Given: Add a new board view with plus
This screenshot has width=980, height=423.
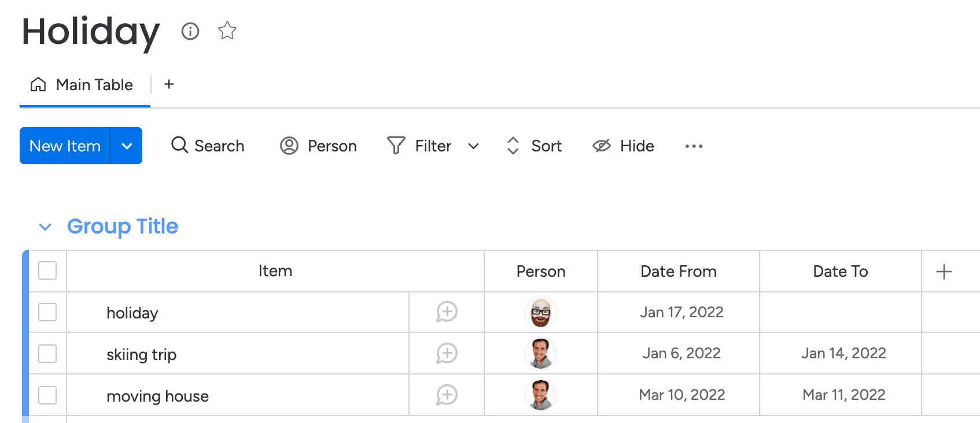Looking at the screenshot, I should coord(169,84).
